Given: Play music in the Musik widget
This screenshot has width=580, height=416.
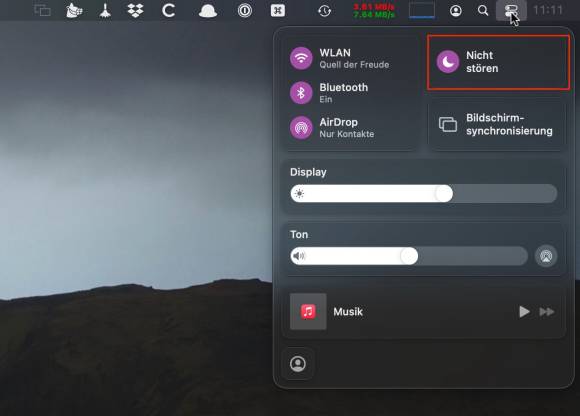Looking at the screenshot, I should 524,312.
